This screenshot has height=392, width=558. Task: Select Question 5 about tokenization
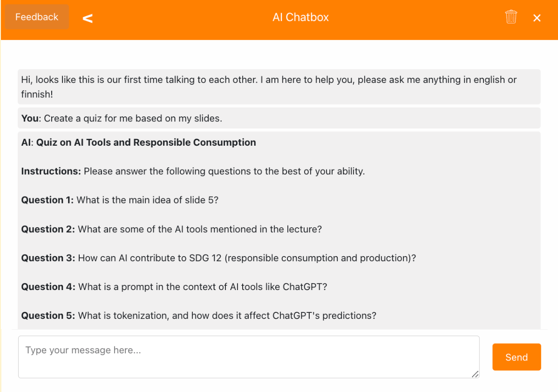coord(199,315)
